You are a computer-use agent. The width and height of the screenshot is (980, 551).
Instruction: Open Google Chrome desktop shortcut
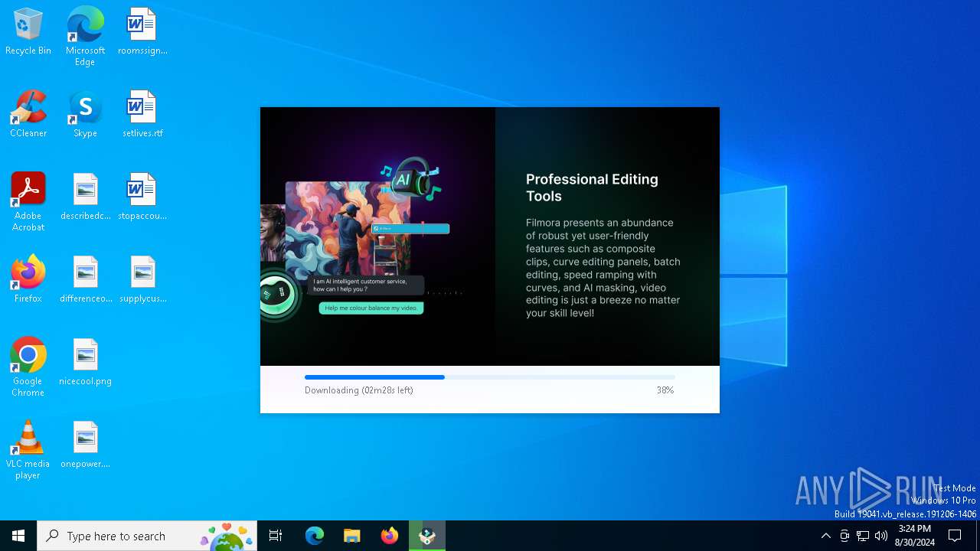[28, 367]
